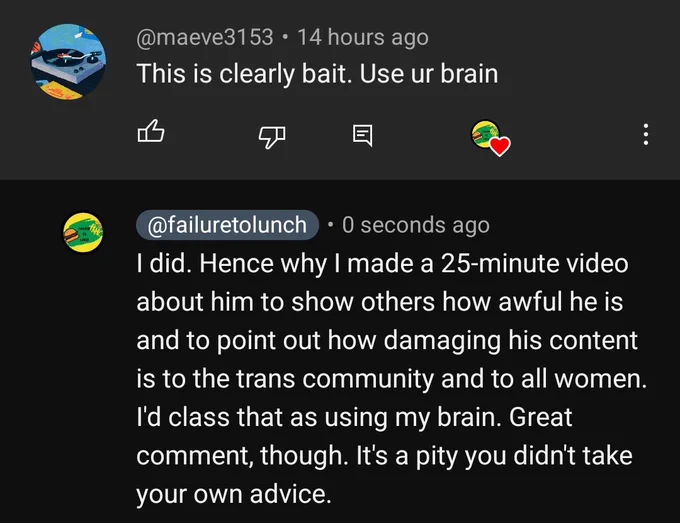
Task: Click the reply's first line 'I did. Hence why'
Action: click(382, 264)
